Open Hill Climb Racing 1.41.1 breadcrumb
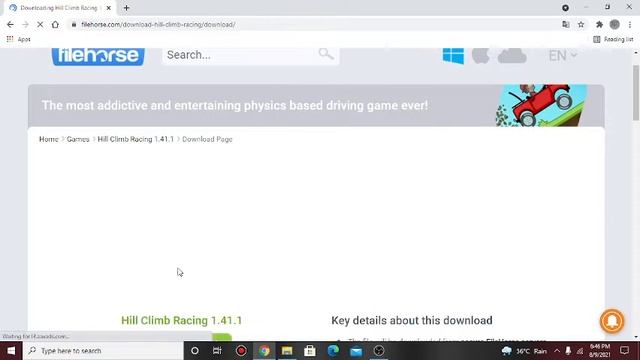The height and width of the screenshot is (360, 640). point(136,139)
